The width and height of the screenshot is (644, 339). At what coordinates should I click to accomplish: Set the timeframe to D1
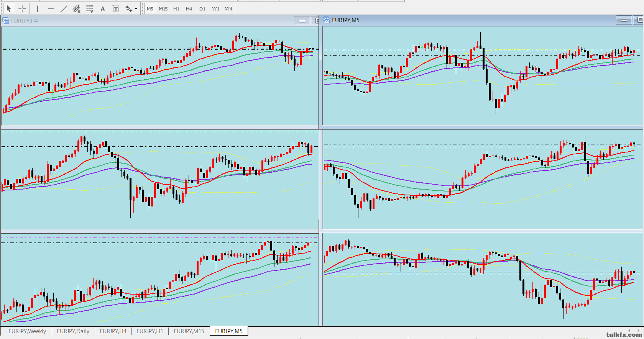tap(202, 8)
